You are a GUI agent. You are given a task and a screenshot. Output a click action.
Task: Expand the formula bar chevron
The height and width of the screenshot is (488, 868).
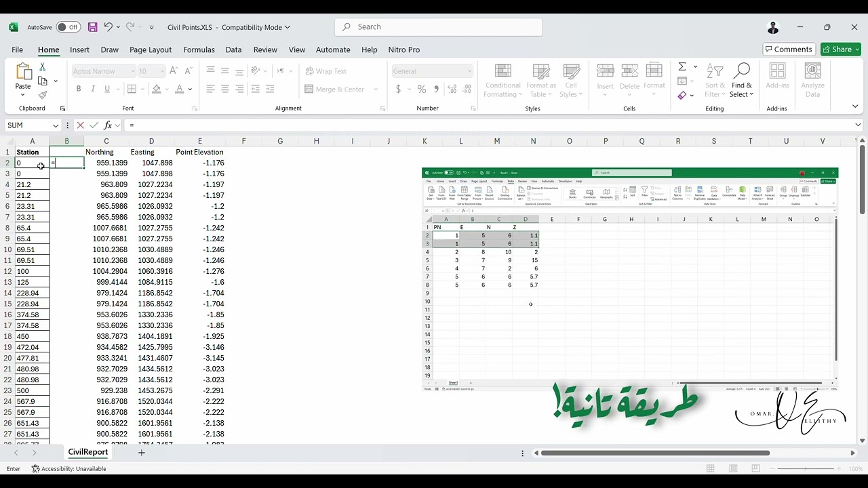pos(858,125)
